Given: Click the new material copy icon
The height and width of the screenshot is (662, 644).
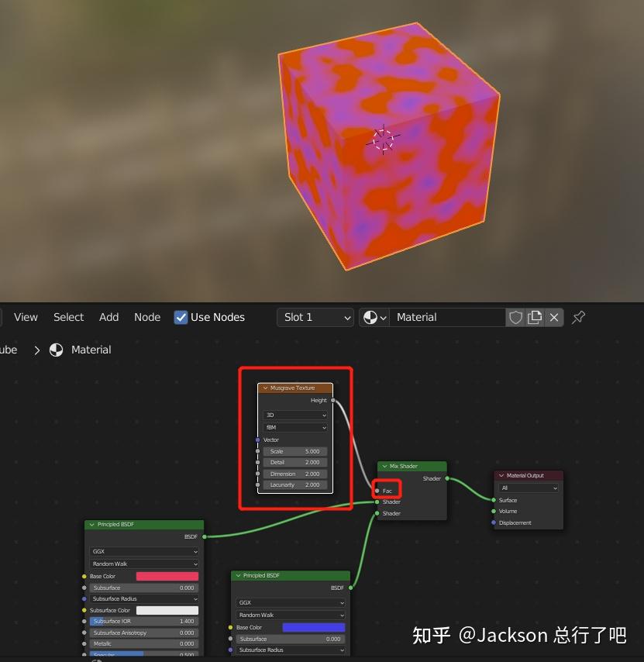Looking at the screenshot, I should tap(535, 317).
